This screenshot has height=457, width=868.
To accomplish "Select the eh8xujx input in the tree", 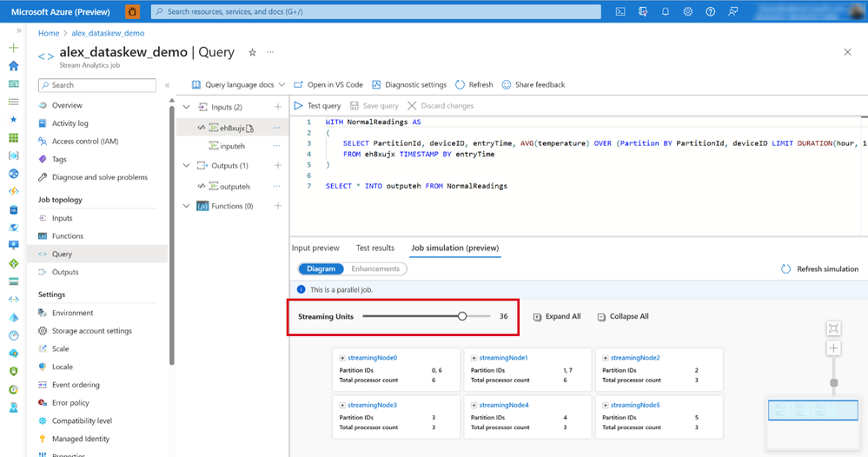I will [x=233, y=128].
